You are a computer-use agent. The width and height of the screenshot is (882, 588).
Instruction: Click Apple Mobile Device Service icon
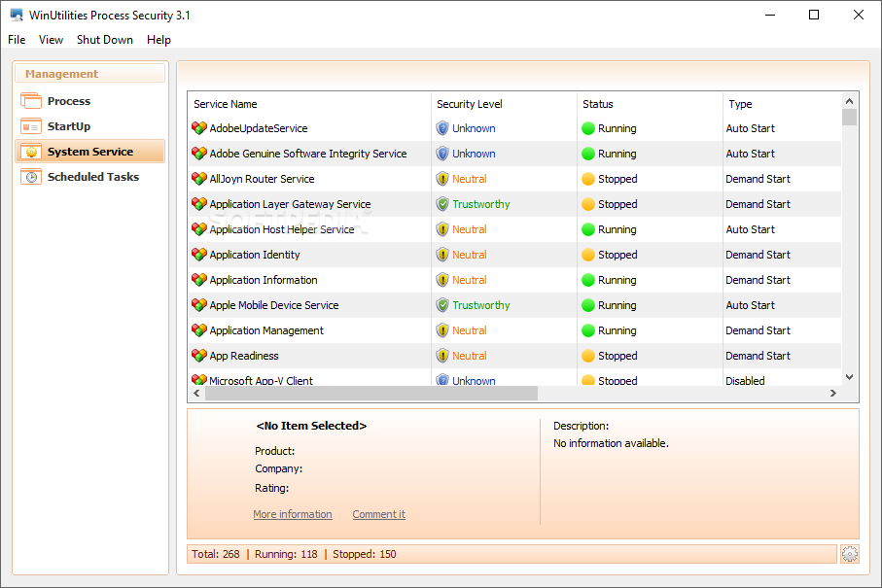click(x=199, y=305)
